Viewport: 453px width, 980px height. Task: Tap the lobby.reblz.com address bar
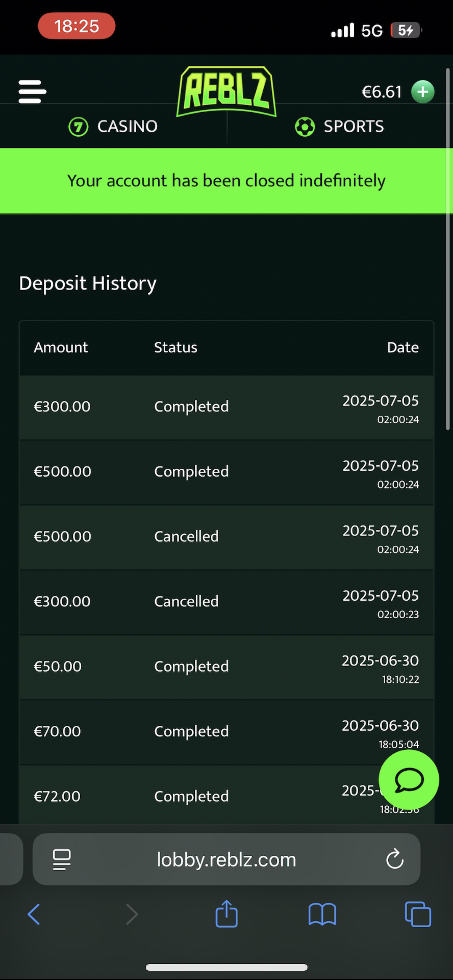[226, 860]
